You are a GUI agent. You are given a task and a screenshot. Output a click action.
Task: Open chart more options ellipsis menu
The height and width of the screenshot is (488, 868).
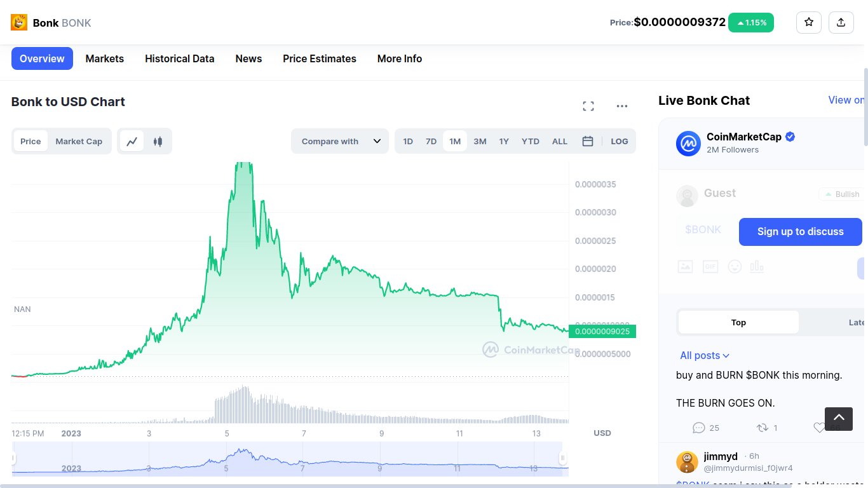[622, 106]
